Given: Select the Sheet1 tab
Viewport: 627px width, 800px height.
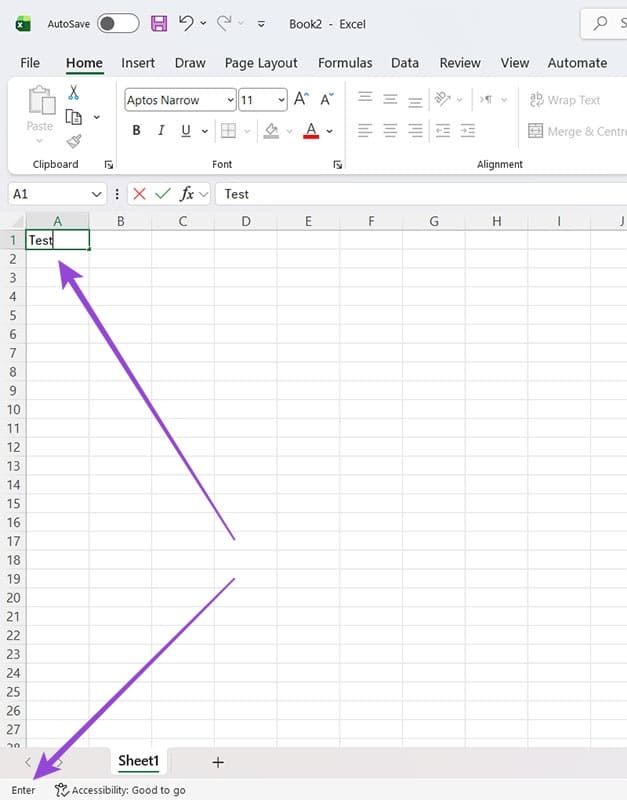Looking at the screenshot, I should click(x=138, y=761).
